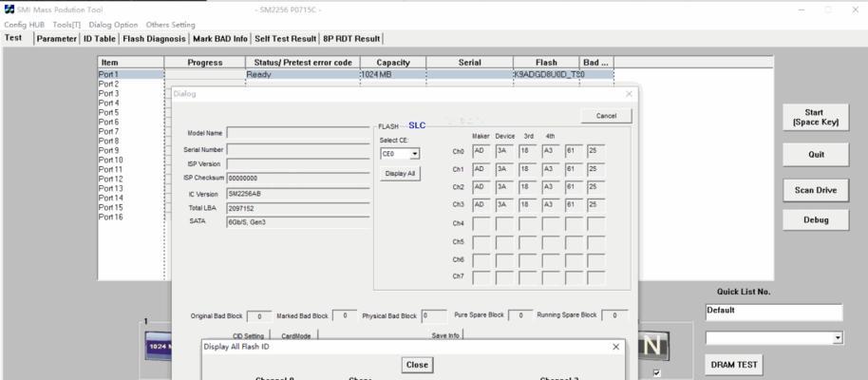Open the Others Setting menu
The height and width of the screenshot is (380, 868).
pos(171,25)
